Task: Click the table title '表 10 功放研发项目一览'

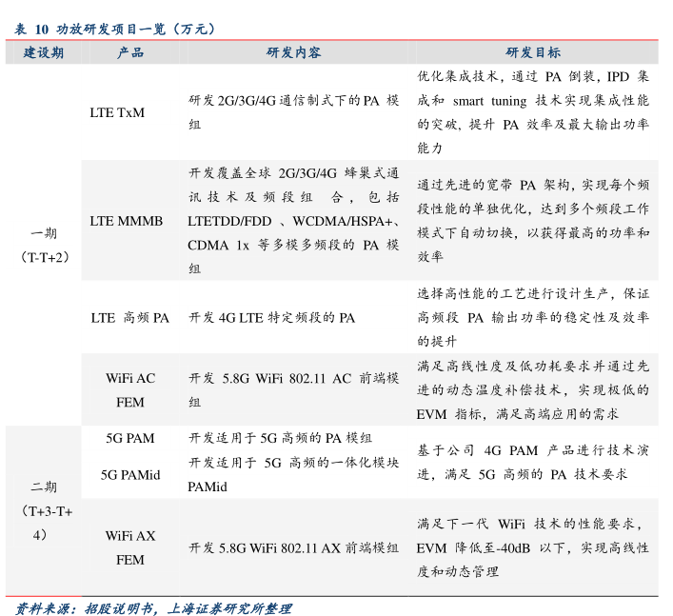Action: click(115, 30)
